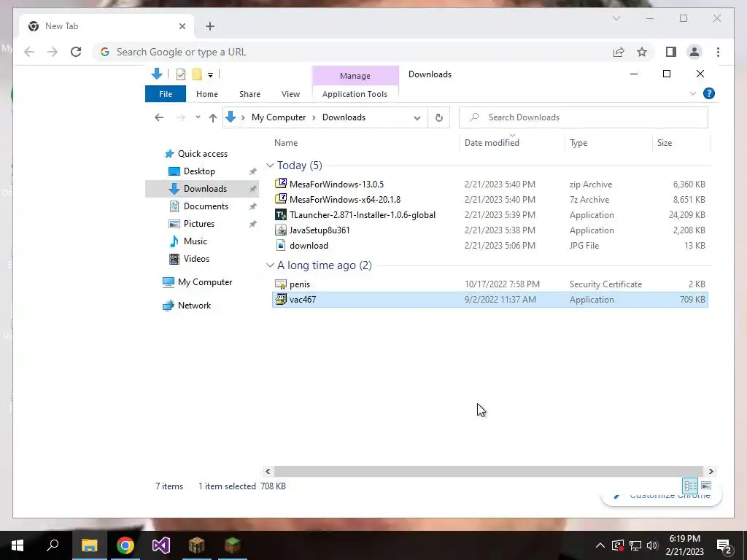Switch to the View ribbon tab

(x=290, y=94)
